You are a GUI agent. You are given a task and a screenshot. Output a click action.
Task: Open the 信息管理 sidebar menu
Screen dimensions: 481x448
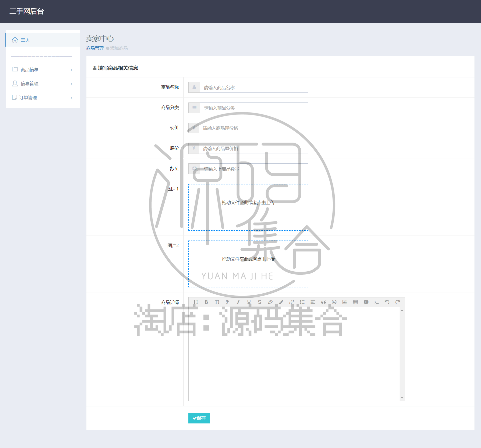43,84
